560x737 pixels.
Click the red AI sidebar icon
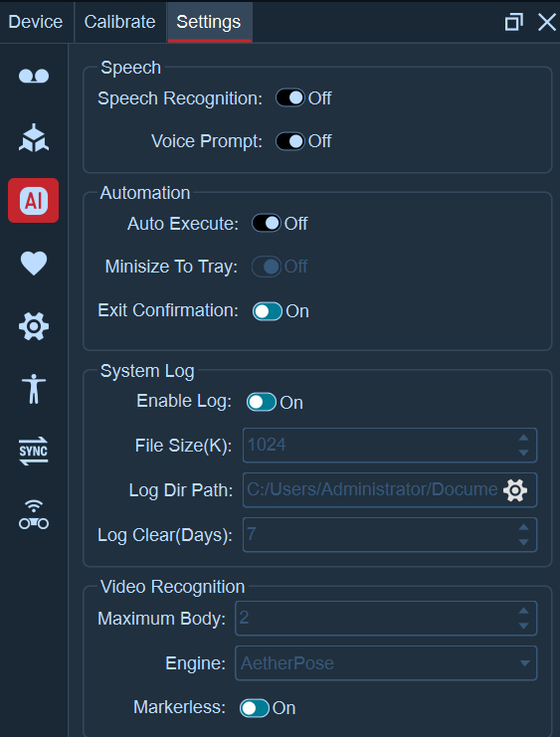(34, 201)
